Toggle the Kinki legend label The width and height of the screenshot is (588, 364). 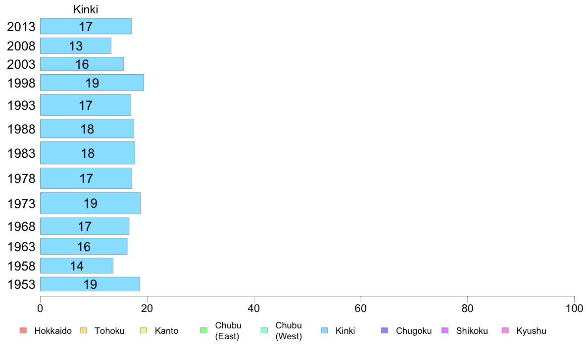tap(345, 331)
